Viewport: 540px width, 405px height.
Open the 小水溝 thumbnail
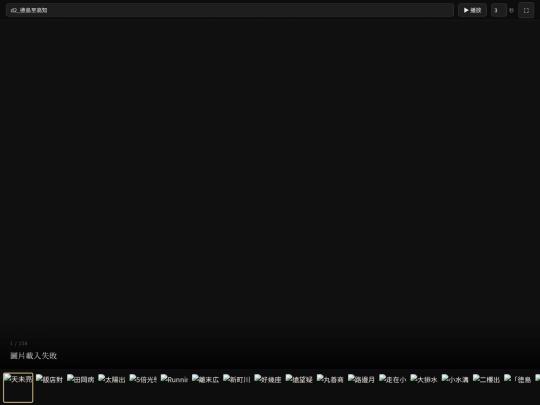(456, 387)
